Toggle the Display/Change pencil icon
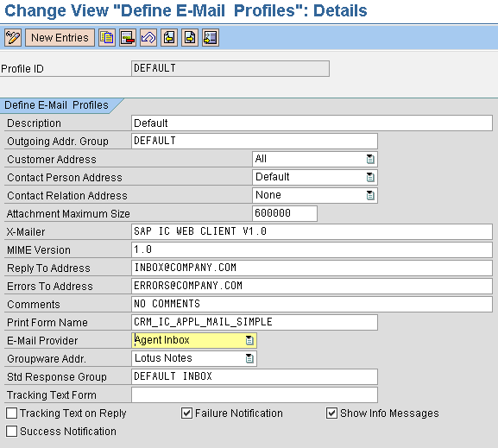498x448 pixels. click(x=13, y=38)
